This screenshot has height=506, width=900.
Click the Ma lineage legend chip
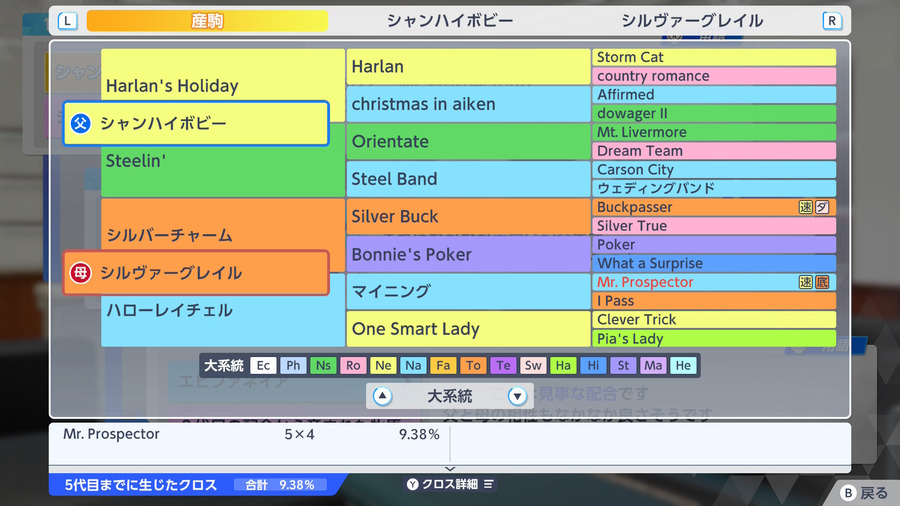(x=653, y=365)
